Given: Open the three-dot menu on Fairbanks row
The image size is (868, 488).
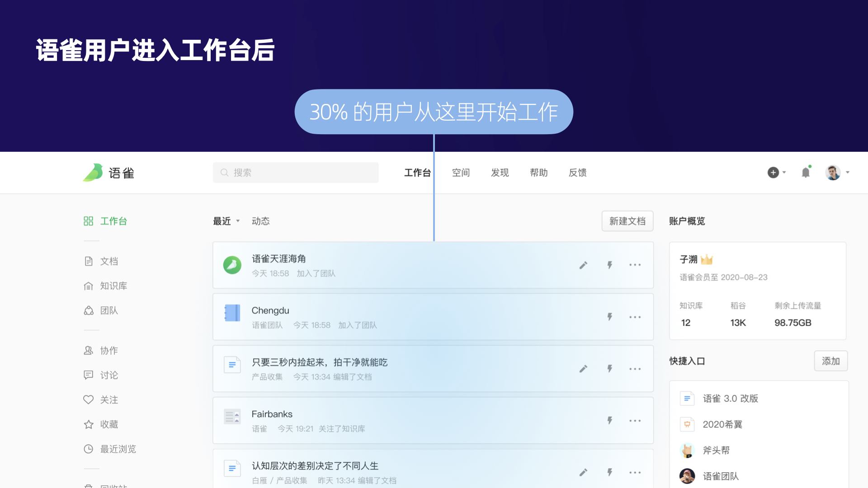Looking at the screenshot, I should 635,421.
